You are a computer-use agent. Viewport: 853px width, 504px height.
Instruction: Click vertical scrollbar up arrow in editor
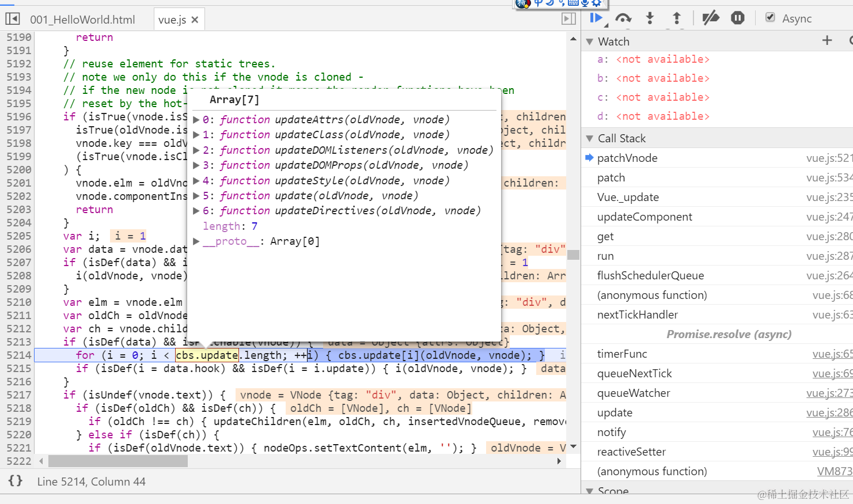[x=573, y=39]
